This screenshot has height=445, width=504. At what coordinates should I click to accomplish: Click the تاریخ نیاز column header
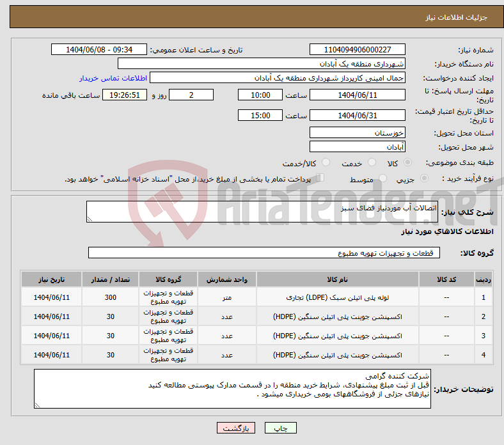[51, 280]
